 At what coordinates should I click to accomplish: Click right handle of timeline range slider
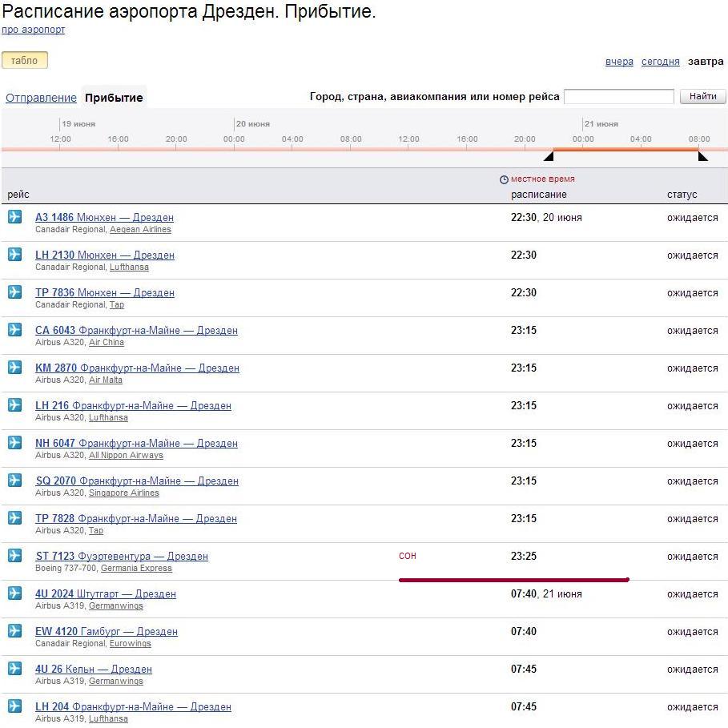tap(702, 155)
